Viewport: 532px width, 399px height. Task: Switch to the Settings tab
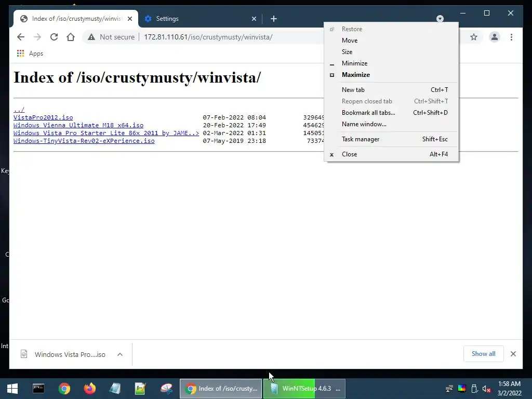point(200,19)
